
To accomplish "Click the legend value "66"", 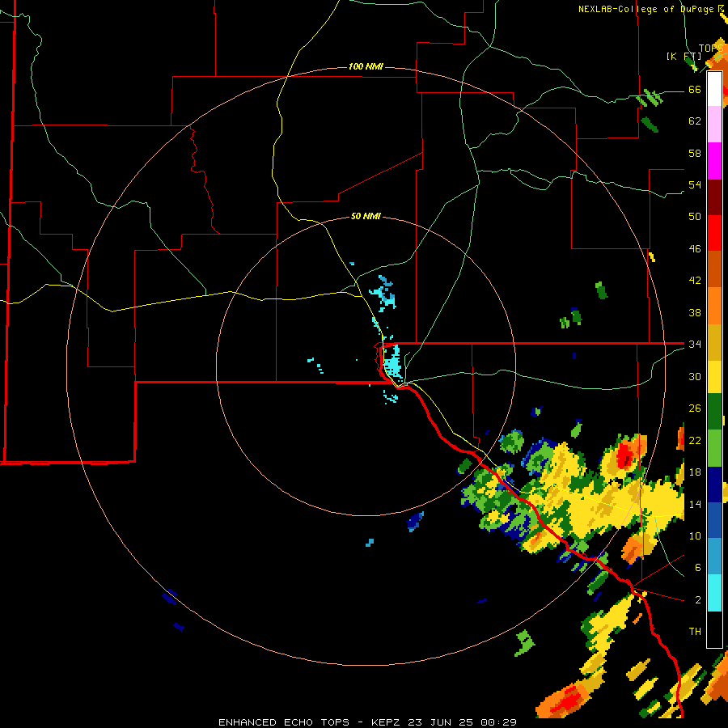I will pos(695,89).
